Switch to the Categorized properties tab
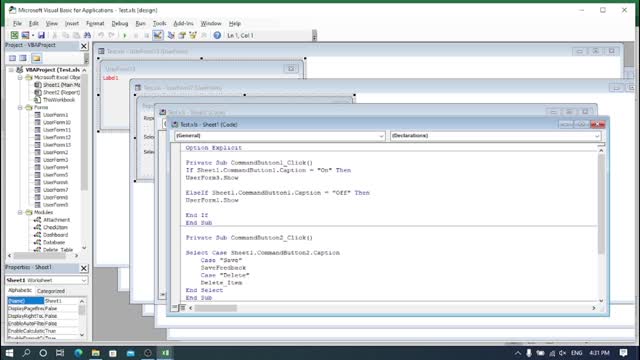The width and height of the screenshot is (640, 360). [51, 291]
